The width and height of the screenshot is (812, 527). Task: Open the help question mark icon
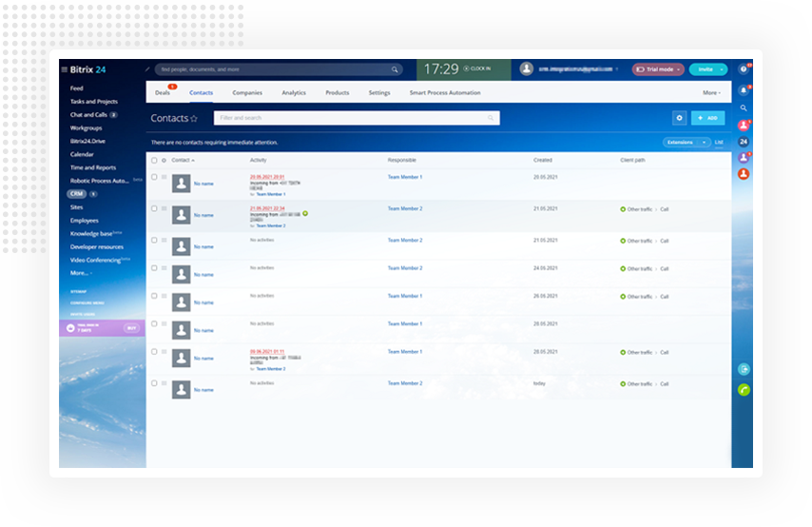click(744, 68)
